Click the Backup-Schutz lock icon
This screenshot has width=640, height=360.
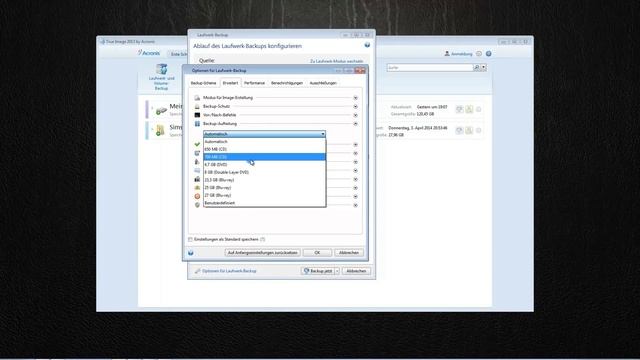(x=197, y=107)
